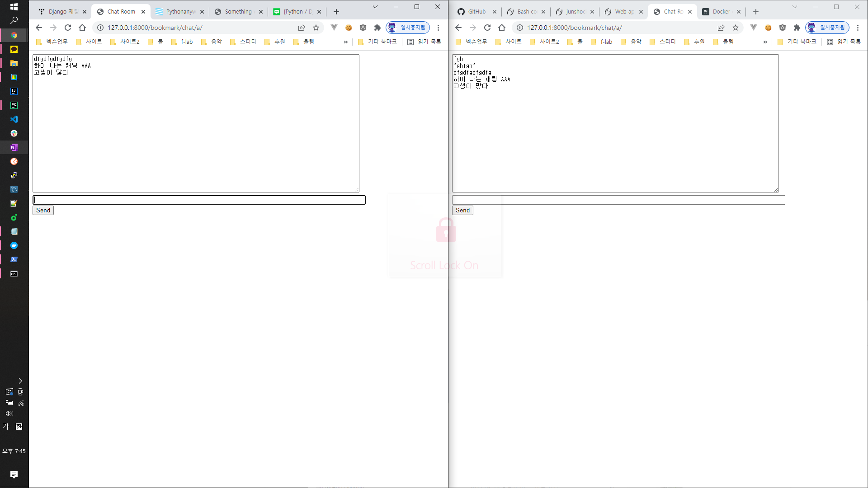
Task: Reload the left Chat Room page
Action: [68, 28]
